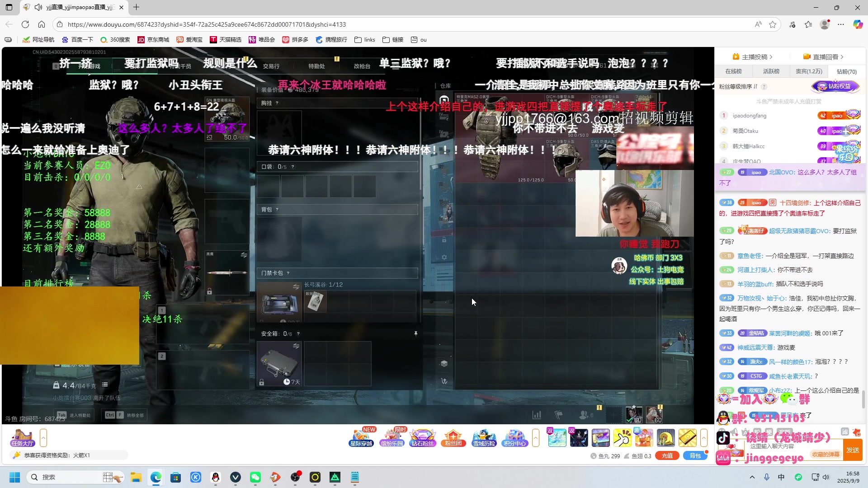Mute the tab audio speaker icon

[38, 7]
